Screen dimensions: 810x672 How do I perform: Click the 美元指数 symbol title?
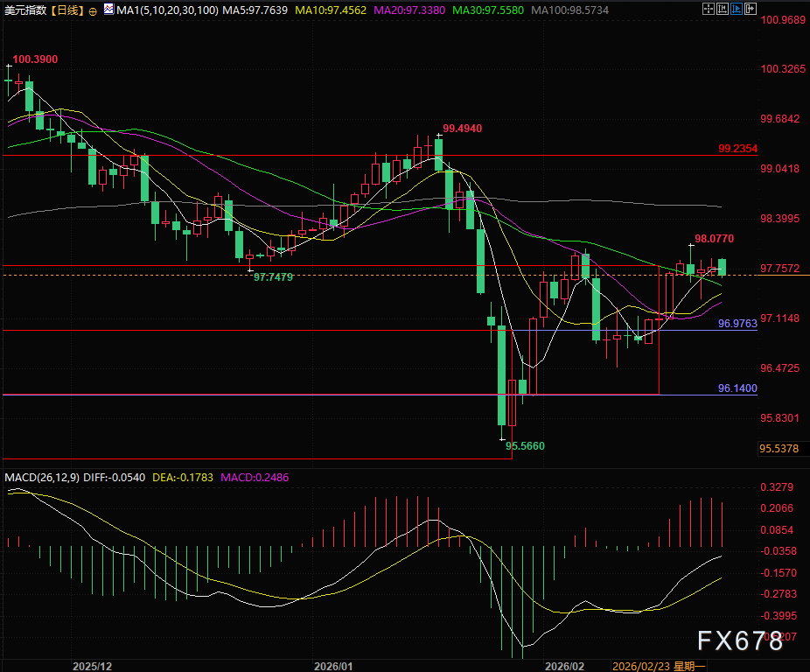pos(24,10)
